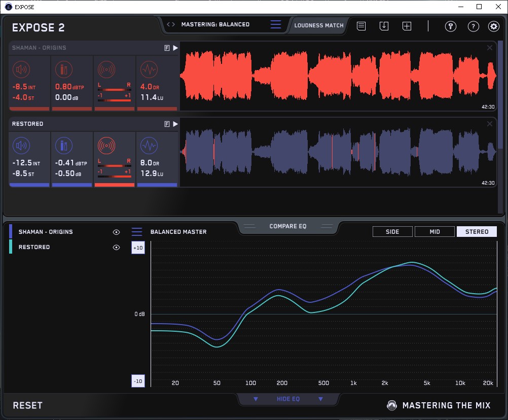Click the key license icon
Image resolution: width=508 pixels, height=420 pixels.
click(450, 26)
